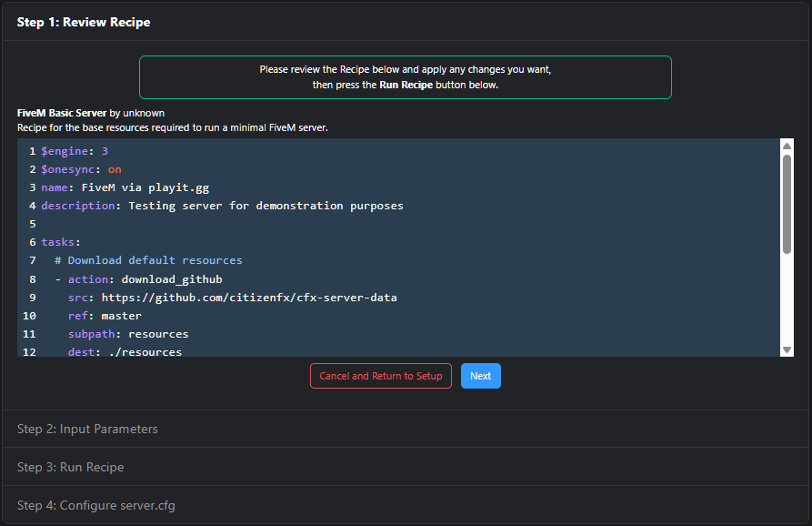Click the 'ref: master' line

point(105,316)
